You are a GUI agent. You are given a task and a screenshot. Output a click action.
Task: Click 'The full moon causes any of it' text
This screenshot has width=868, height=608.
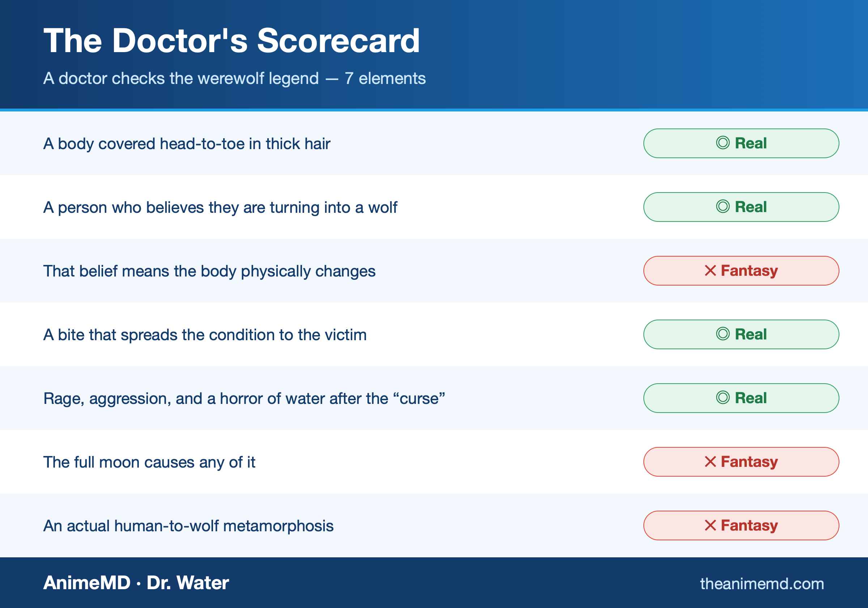click(x=149, y=463)
